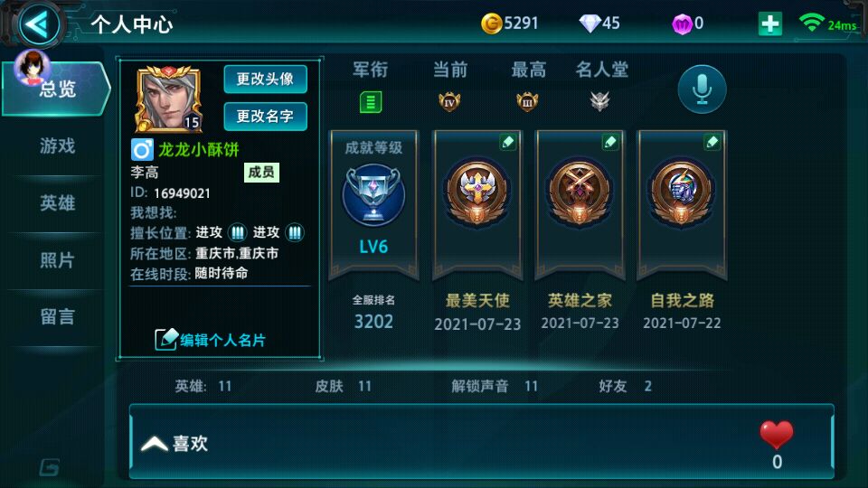
Task: Open 编辑个人名片 link
Action: click(x=211, y=340)
